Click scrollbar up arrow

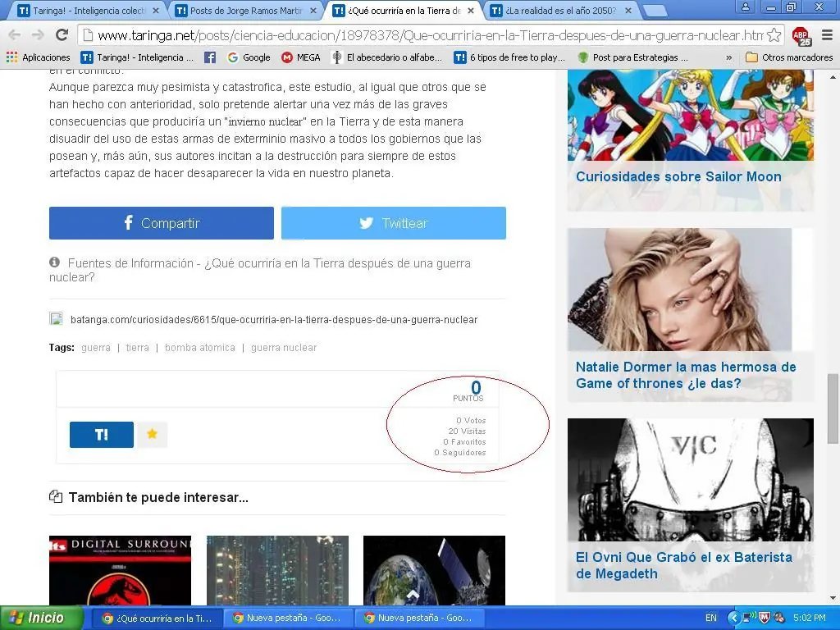(x=833, y=77)
